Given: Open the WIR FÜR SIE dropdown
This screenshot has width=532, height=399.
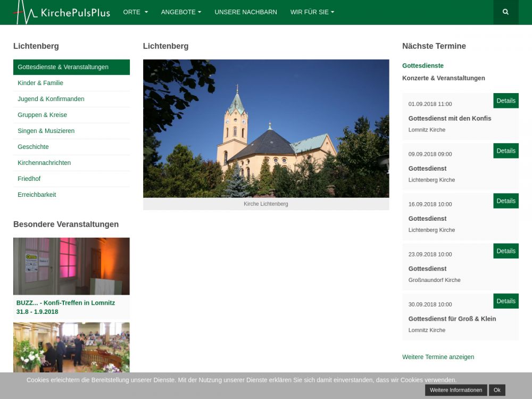Looking at the screenshot, I should (312, 12).
